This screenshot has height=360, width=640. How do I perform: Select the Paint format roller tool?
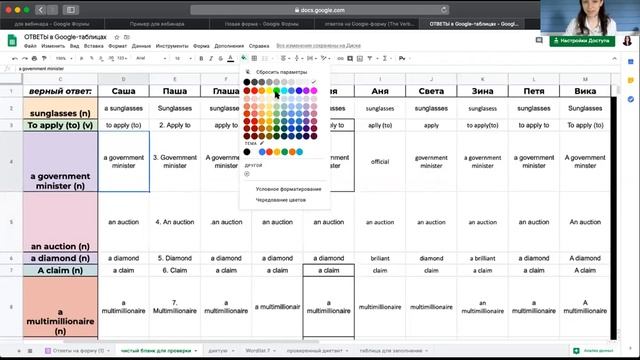[x=44, y=58]
